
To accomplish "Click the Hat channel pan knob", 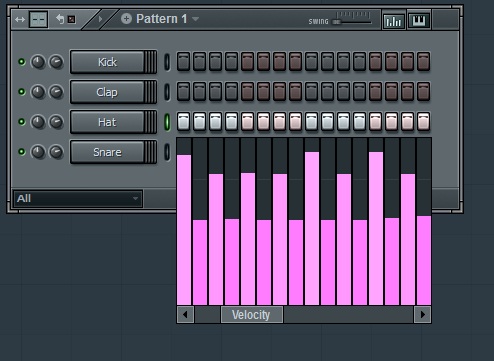I will (x=38, y=122).
